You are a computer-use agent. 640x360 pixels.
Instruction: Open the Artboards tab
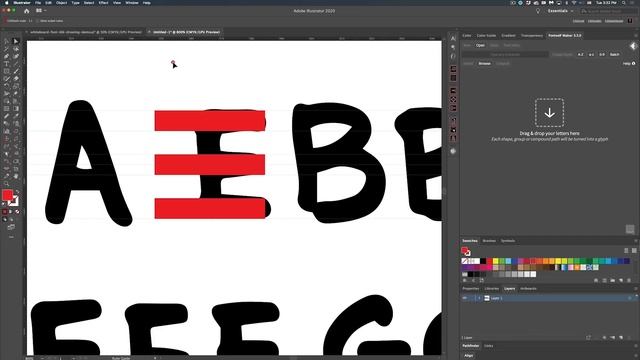click(x=528, y=289)
